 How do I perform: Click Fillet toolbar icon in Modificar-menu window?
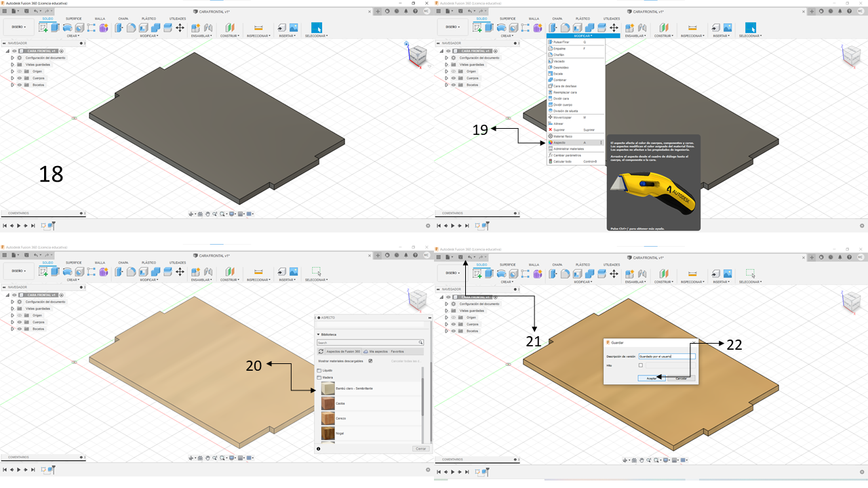coord(565,28)
